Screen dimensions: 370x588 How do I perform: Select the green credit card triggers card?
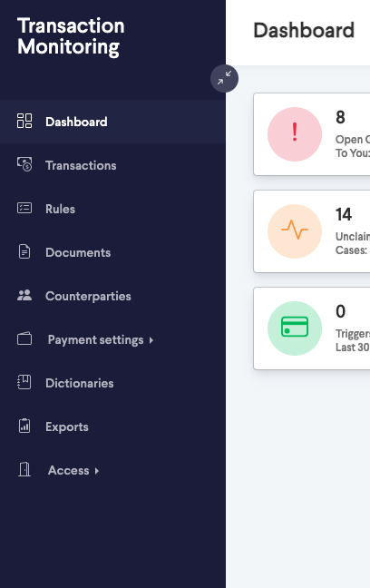[x=312, y=328]
